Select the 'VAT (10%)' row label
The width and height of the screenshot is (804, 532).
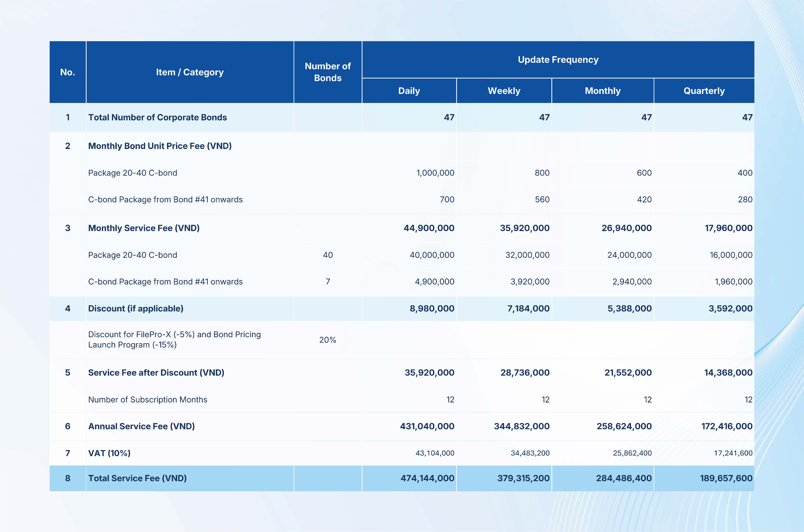[109, 453]
